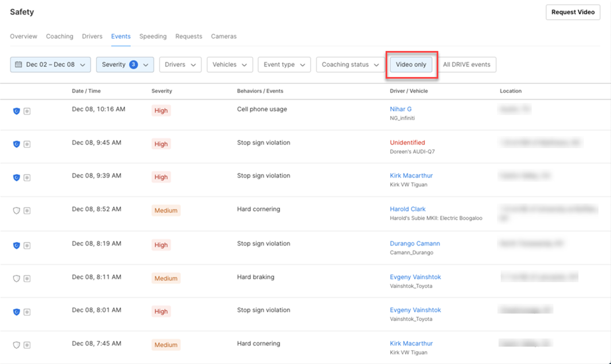Expand the Drivers filter dropdown
This screenshot has height=364, width=611.
pos(180,65)
